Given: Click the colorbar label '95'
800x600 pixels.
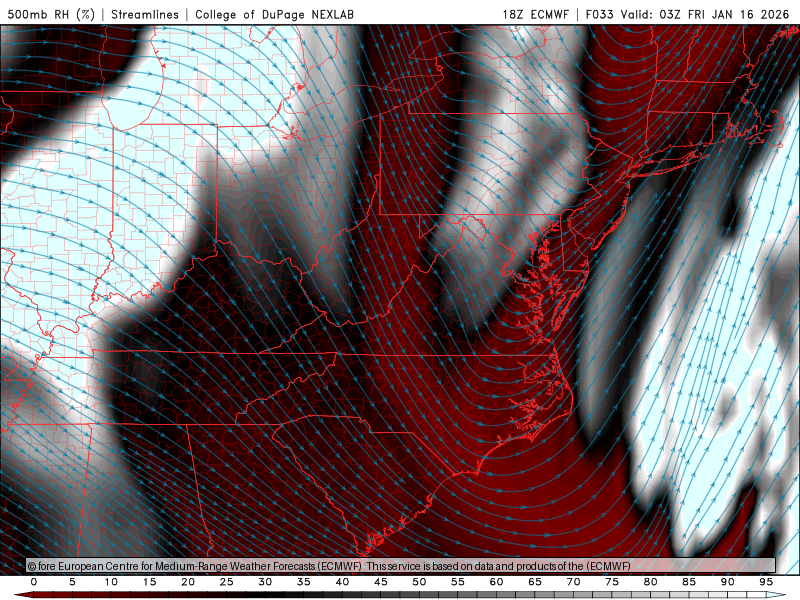Looking at the screenshot, I should coord(766,582).
